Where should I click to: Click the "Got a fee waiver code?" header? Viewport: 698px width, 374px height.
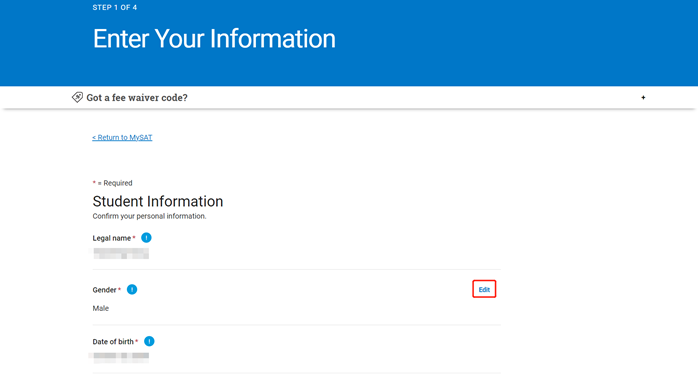pos(137,98)
